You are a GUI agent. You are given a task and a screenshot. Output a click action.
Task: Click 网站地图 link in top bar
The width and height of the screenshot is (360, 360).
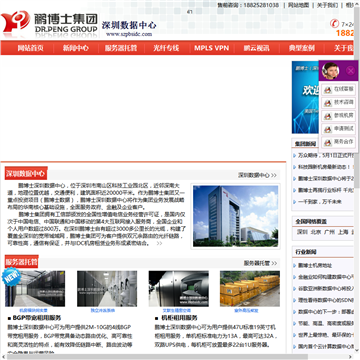pyautogui.click(x=298, y=5)
